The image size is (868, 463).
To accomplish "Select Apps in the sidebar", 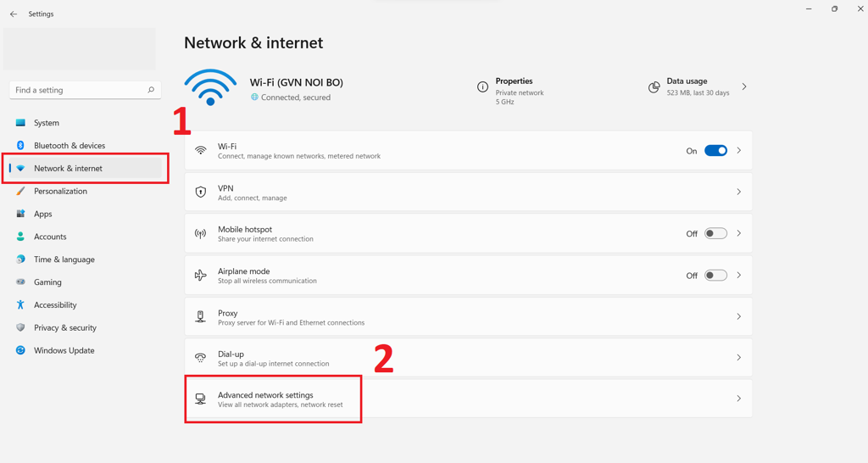I will (86, 214).
